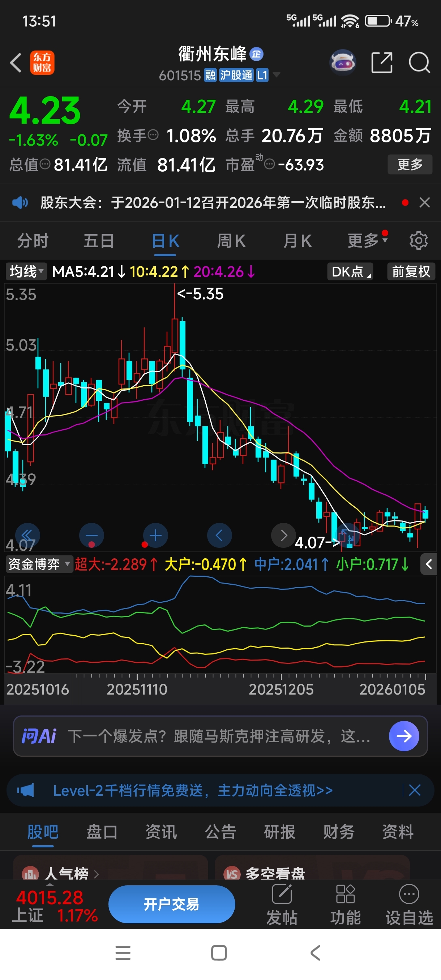Go back using the top-left arrow
This screenshot has width=441, height=980.
pos(16,63)
